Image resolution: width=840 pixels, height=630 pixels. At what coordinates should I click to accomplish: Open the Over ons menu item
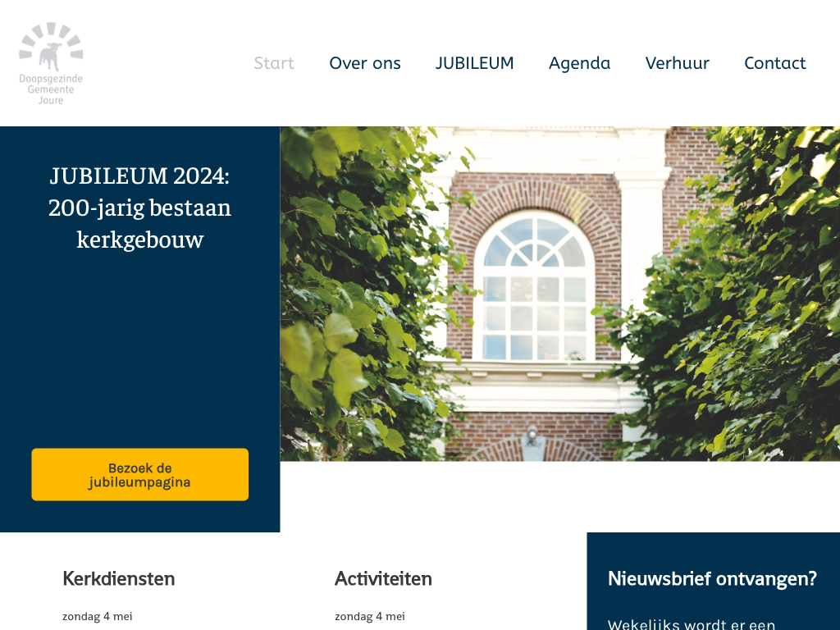(365, 63)
